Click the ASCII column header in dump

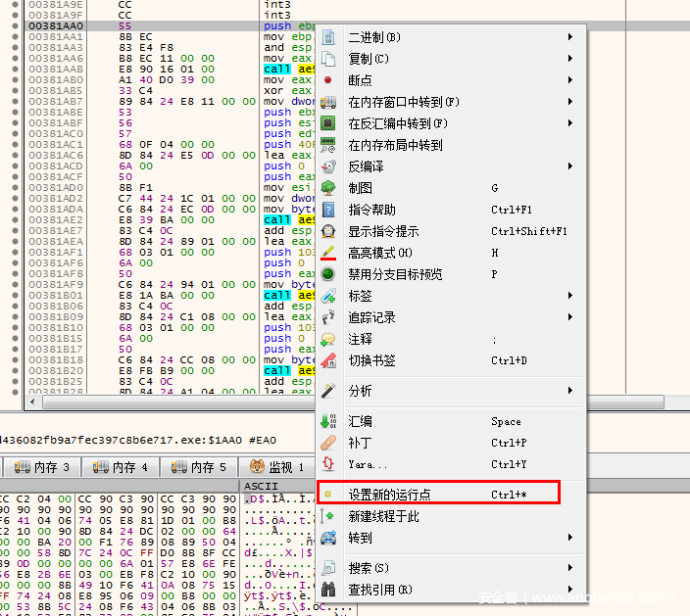pos(260,486)
